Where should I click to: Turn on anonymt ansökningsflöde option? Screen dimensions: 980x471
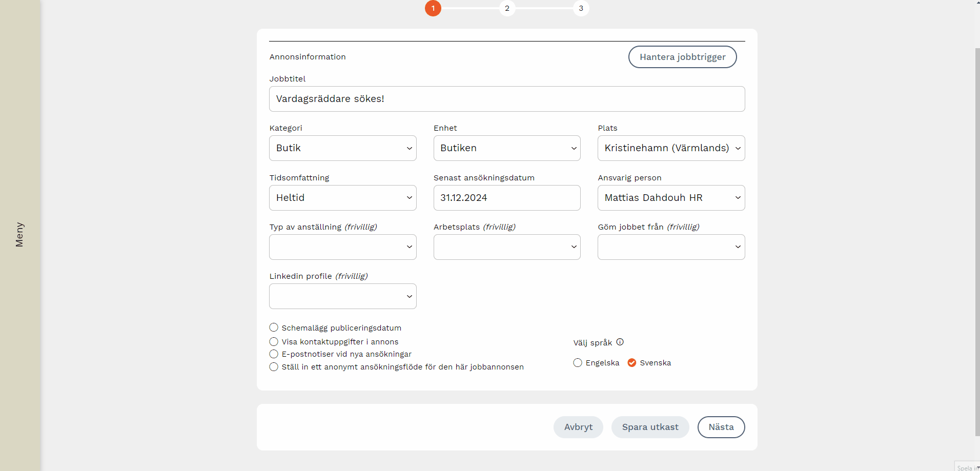pyautogui.click(x=274, y=367)
